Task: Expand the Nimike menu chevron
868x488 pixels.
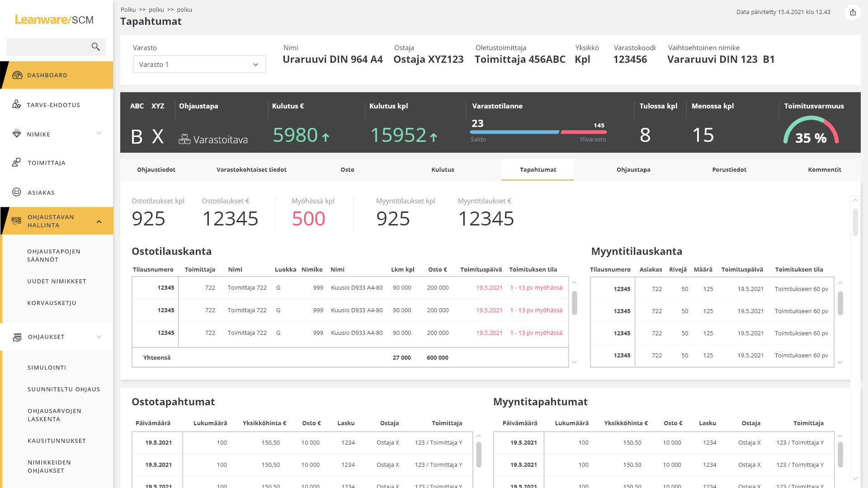Action: click(x=99, y=133)
